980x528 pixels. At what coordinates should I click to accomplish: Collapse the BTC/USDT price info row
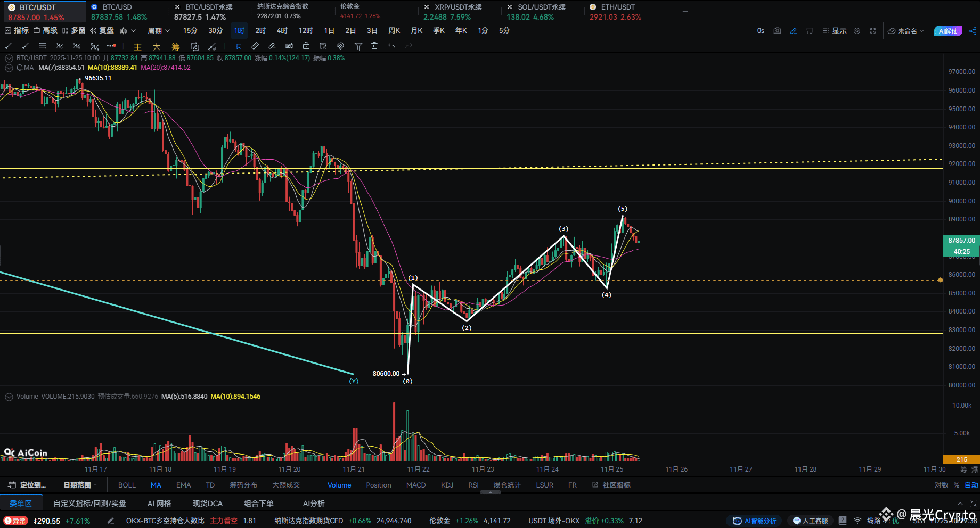(x=9, y=58)
